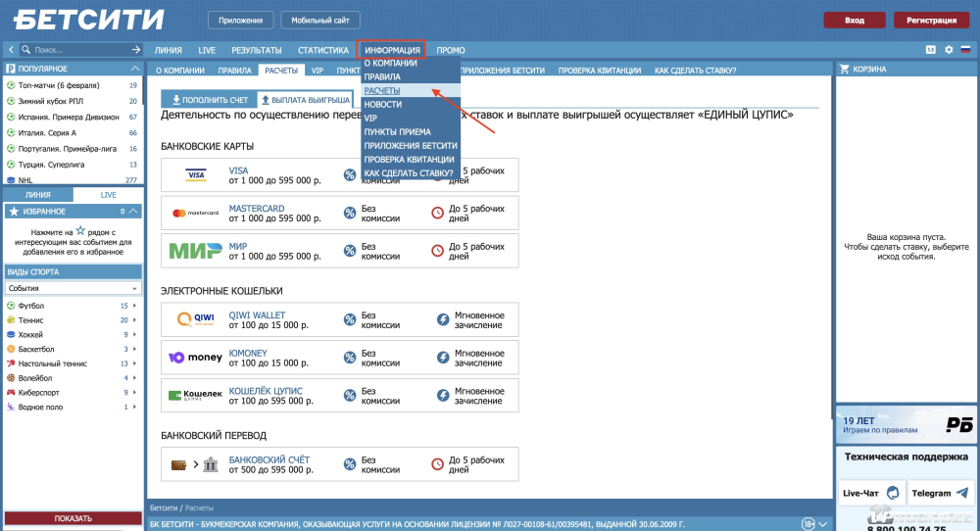This screenshot has height=531, width=980.
Task: Switch sidebar to LIVE tab
Action: pos(108,195)
